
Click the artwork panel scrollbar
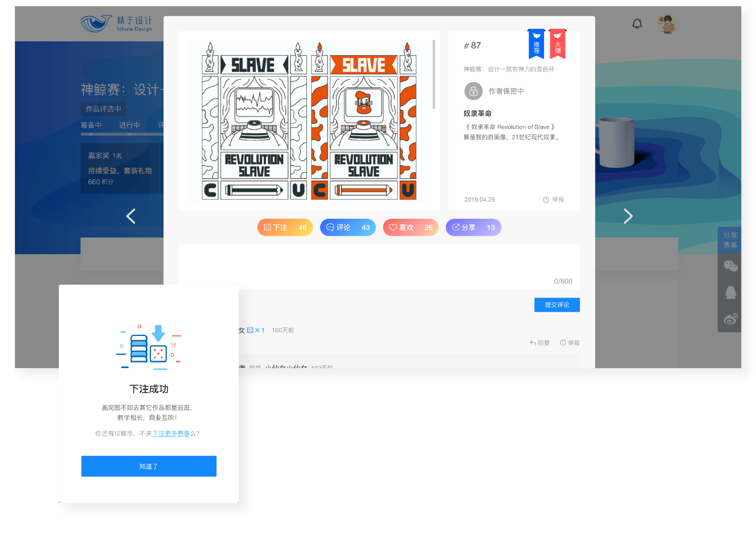(434, 74)
